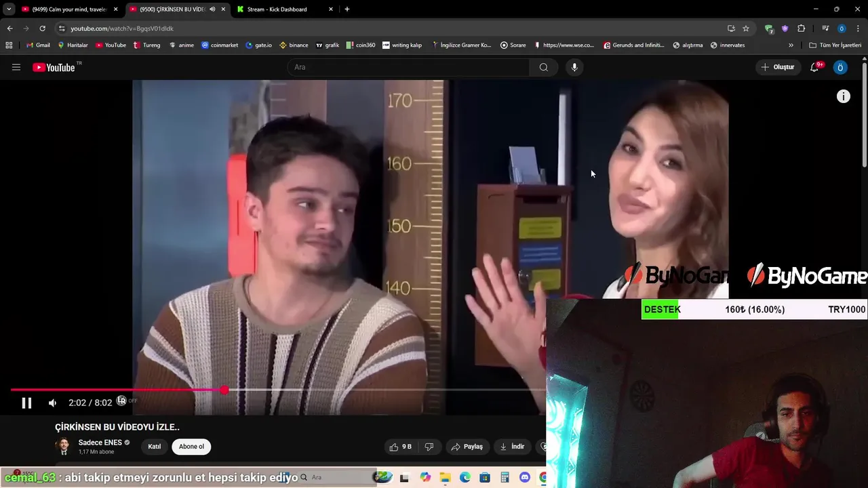Open the YouTube notifications bell

coord(815,67)
